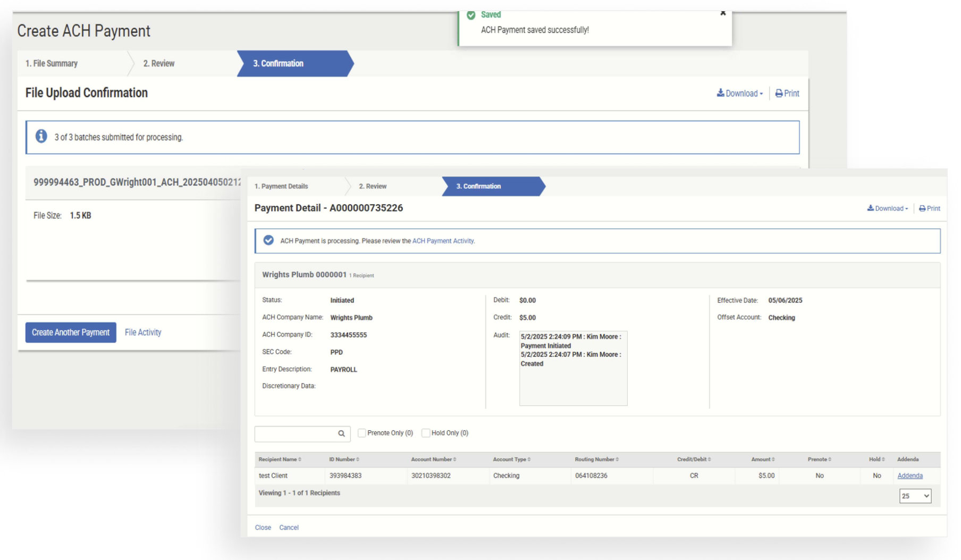Go to the 1. File Summary step
Image resolution: width=961 pixels, height=560 pixels.
pyautogui.click(x=52, y=63)
